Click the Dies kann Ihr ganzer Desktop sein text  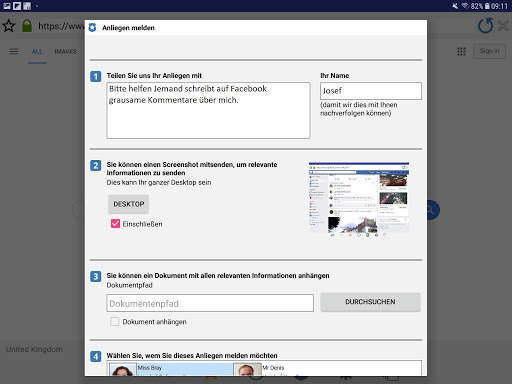[x=159, y=182]
